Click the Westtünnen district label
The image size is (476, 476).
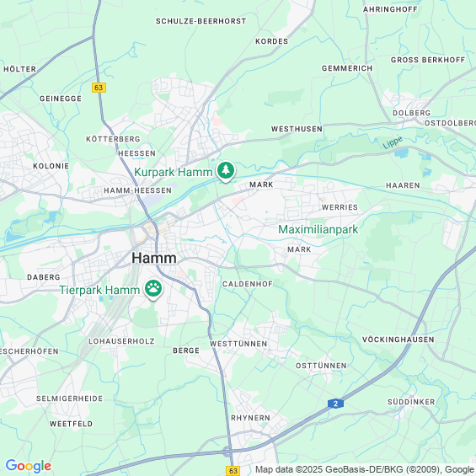click(238, 344)
